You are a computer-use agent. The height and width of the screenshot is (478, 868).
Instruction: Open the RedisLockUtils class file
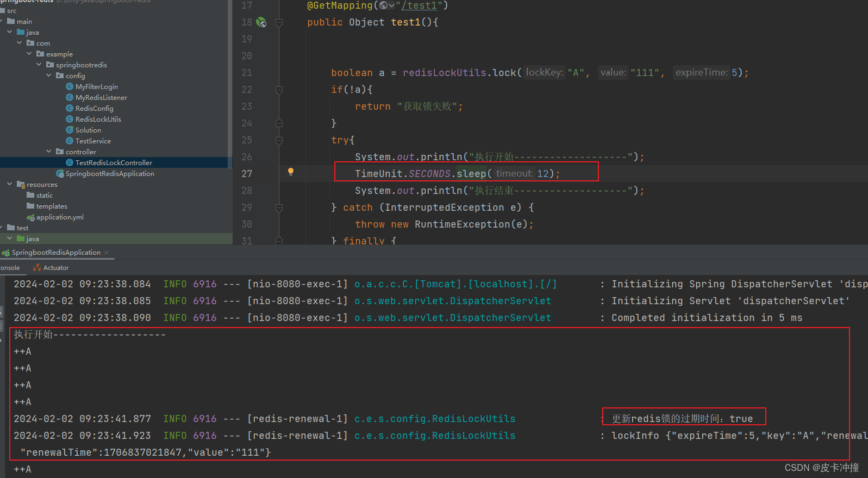coord(98,119)
